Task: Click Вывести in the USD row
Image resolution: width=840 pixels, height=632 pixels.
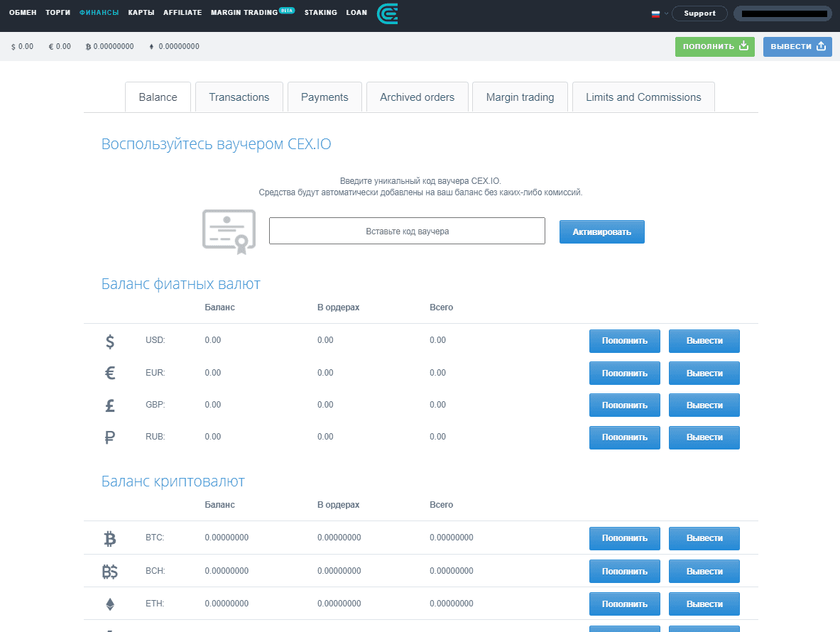Action: (704, 341)
